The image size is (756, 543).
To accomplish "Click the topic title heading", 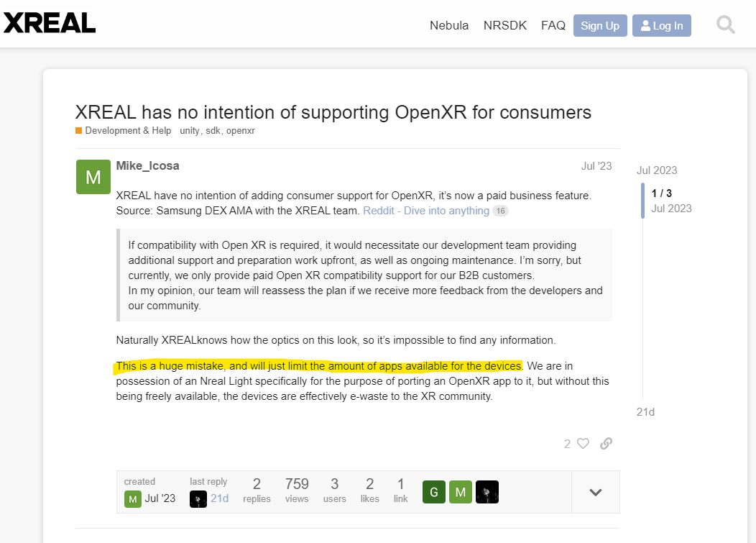I will pos(333,112).
